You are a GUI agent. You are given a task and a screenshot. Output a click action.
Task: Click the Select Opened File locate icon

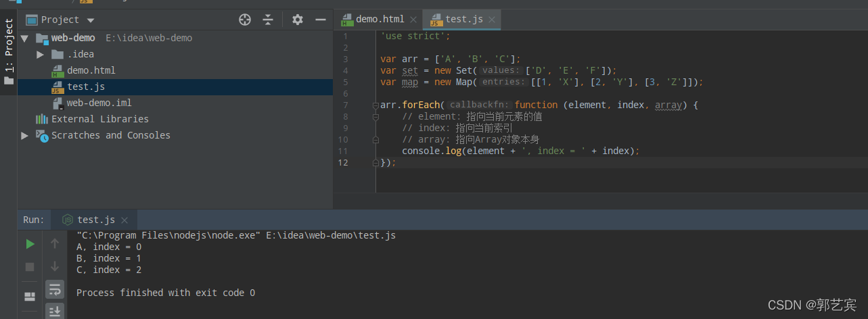[x=245, y=20]
